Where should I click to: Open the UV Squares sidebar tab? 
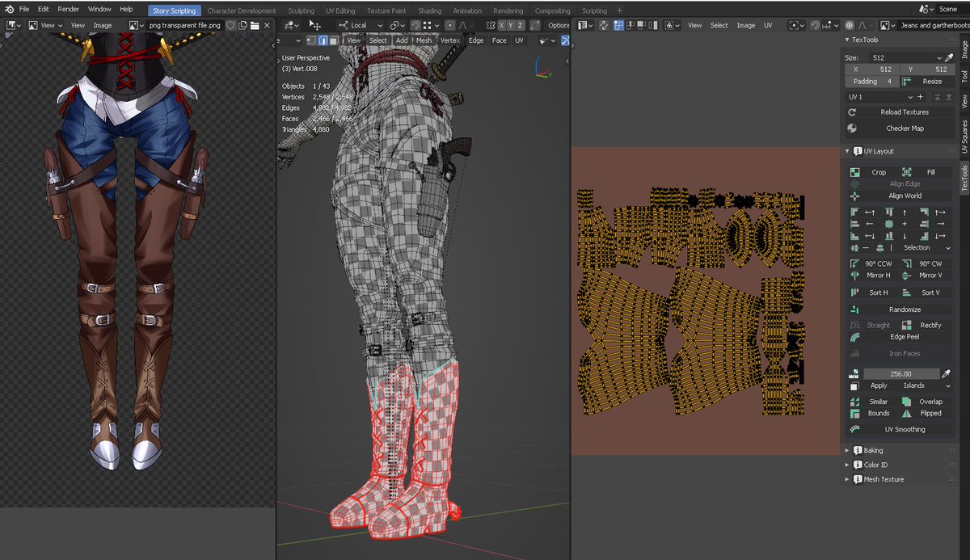coord(964,137)
